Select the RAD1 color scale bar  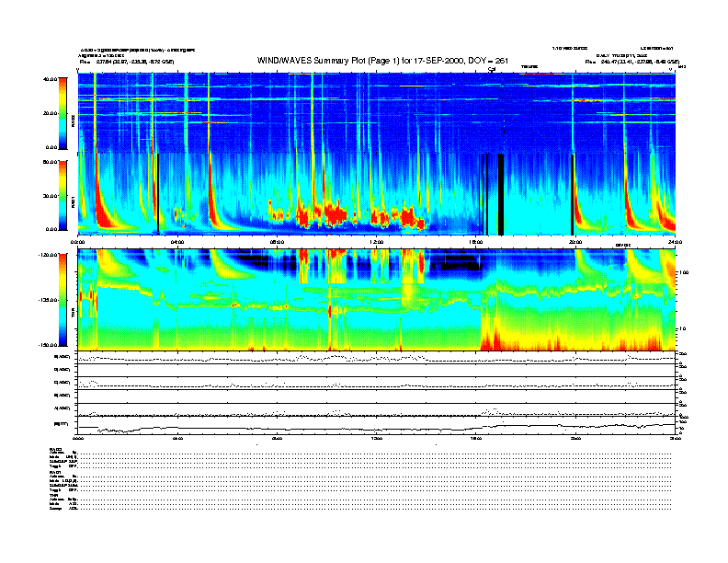(x=63, y=195)
